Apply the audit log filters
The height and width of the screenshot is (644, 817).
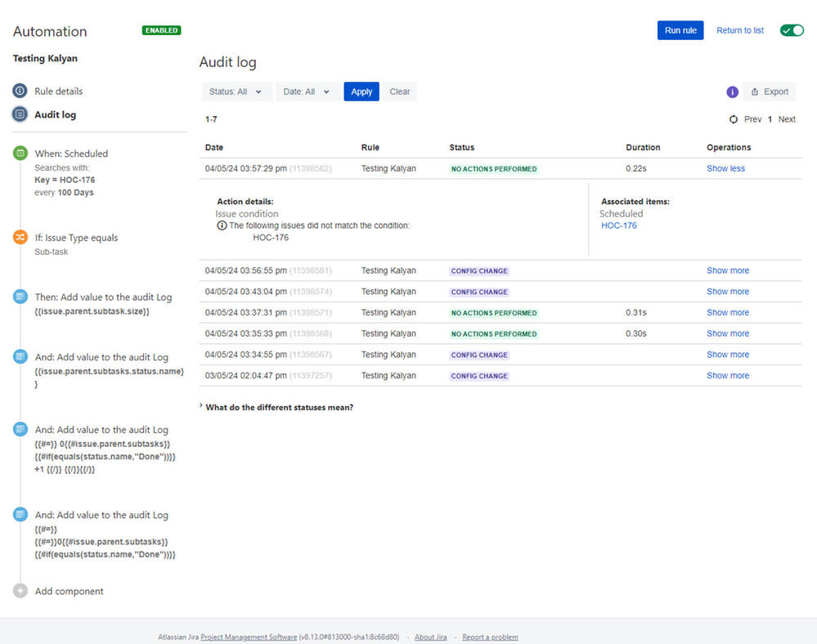tap(361, 92)
